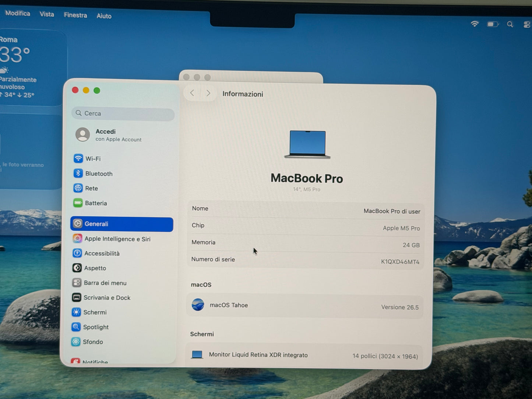Click the account avatar next to Accedi
532x399 pixels.
coord(83,135)
